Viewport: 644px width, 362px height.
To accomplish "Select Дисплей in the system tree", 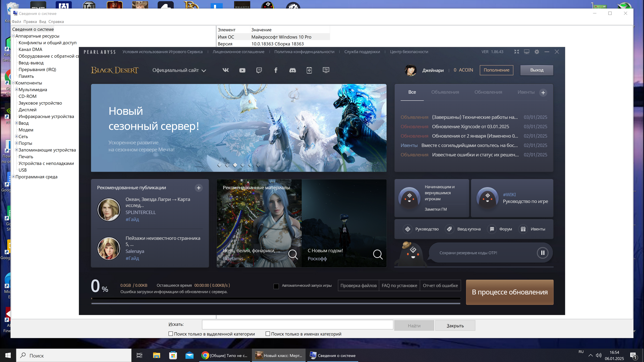I will (28, 110).
